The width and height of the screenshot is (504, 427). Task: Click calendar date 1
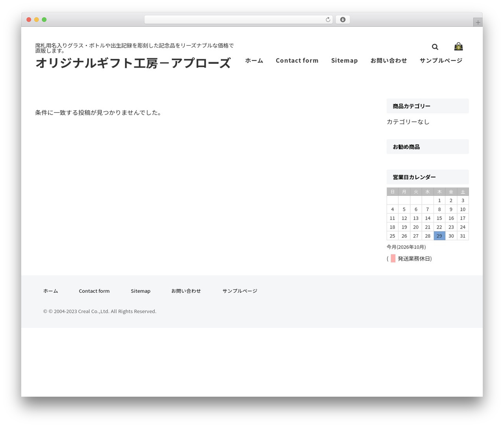(x=439, y=201)
